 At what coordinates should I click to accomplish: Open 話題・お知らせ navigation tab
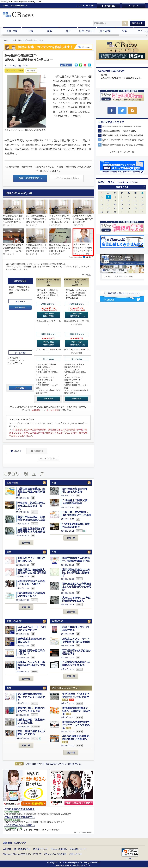click(87, 31)
